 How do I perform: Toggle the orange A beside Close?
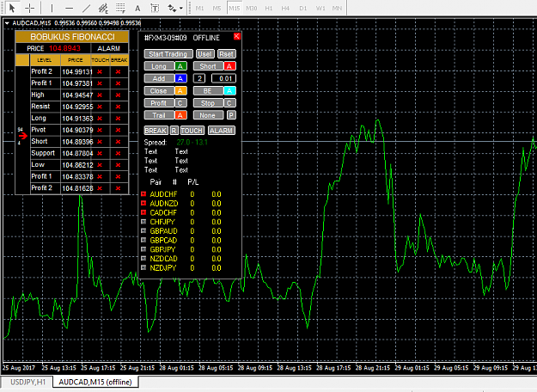click(180, 91)
